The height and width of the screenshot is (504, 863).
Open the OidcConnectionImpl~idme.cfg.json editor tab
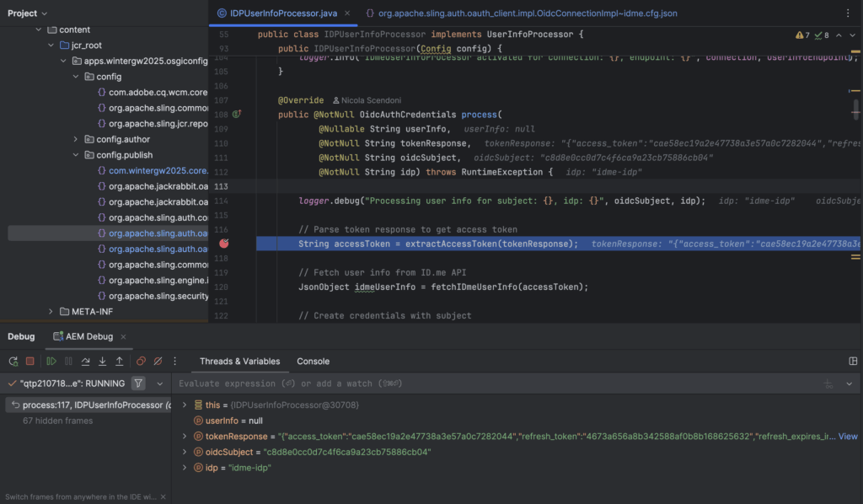(521, 13)
